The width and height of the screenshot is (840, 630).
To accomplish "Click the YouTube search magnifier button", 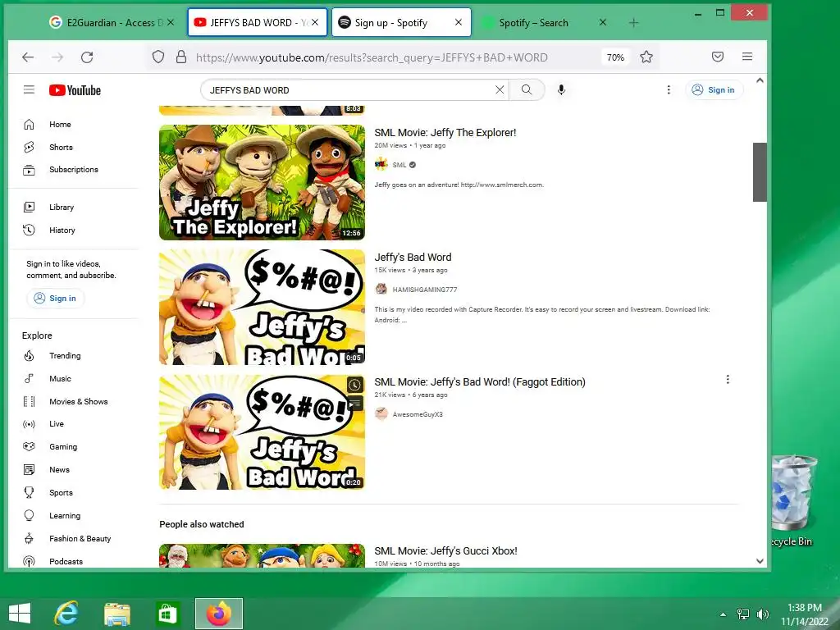I will (x=527, y=90).
